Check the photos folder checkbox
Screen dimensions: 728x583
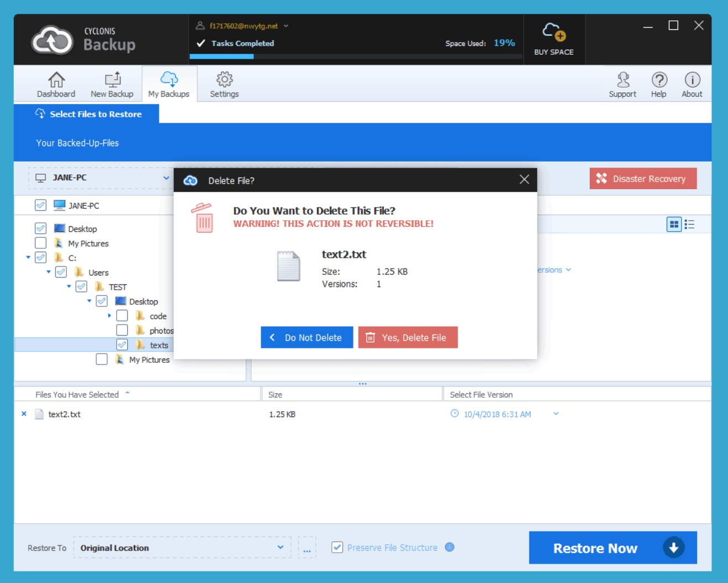[x=122, y=330]
